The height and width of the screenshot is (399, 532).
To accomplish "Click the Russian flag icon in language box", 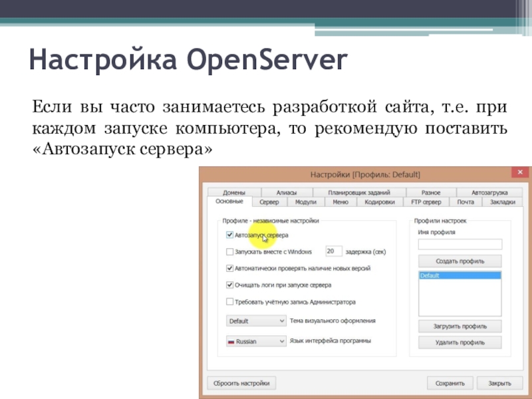I will click(231, 342).
